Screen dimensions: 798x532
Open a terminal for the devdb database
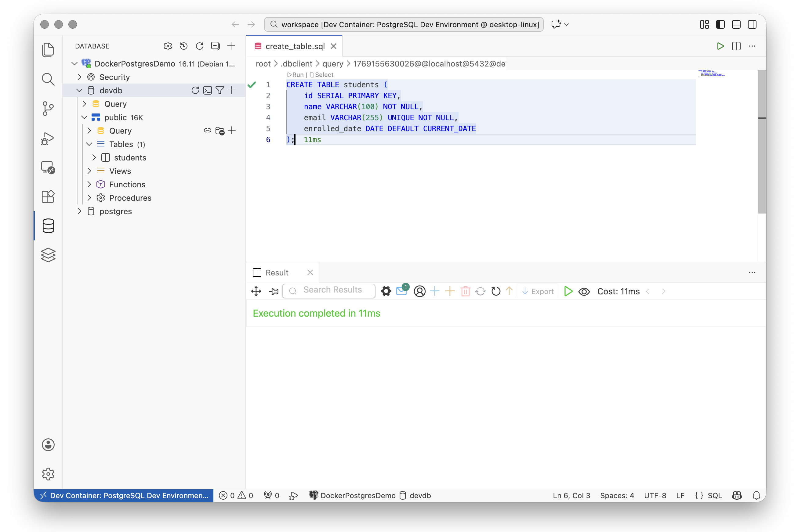pos(208,90)
